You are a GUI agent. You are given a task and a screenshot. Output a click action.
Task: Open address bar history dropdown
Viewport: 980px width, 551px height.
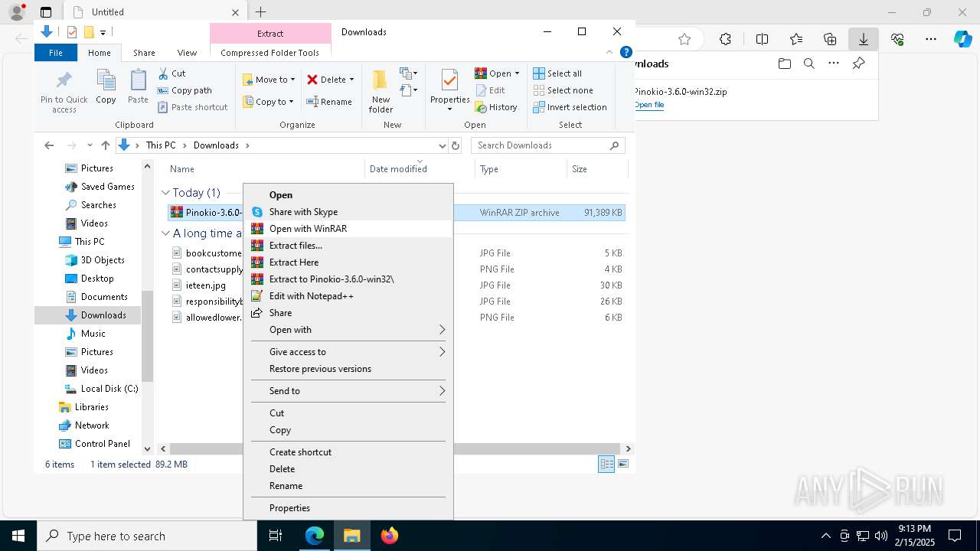click(442, 145)
